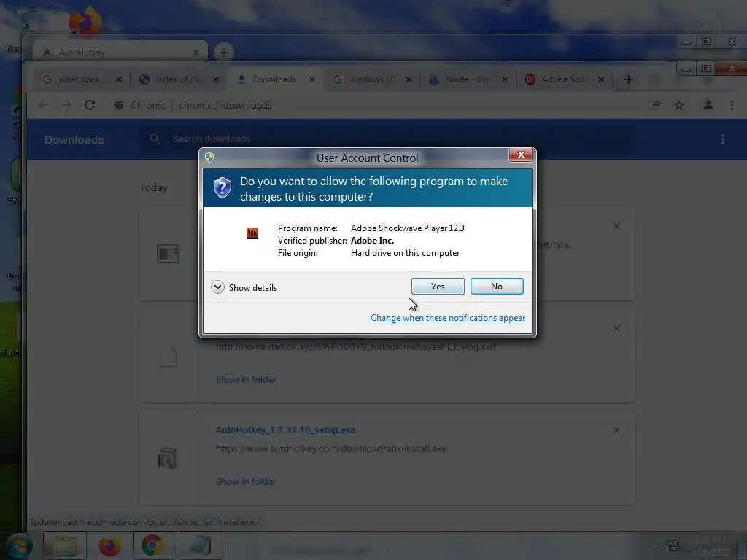
Task: Open Chrome three-dot menu
Action: point(732,105)
